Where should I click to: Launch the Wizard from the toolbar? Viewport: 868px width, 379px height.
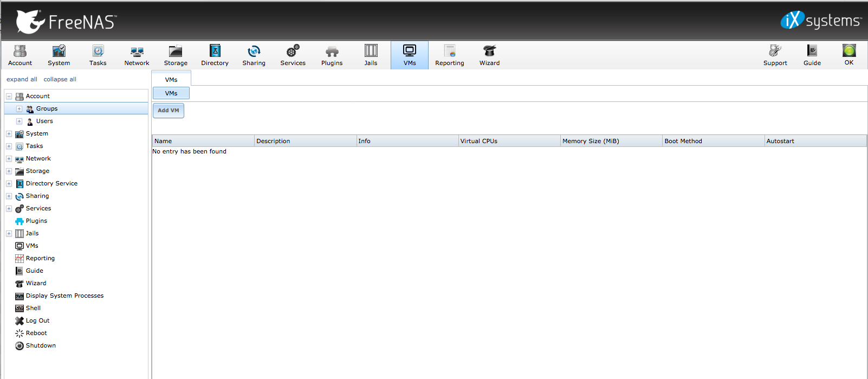(x=489, y=55)
